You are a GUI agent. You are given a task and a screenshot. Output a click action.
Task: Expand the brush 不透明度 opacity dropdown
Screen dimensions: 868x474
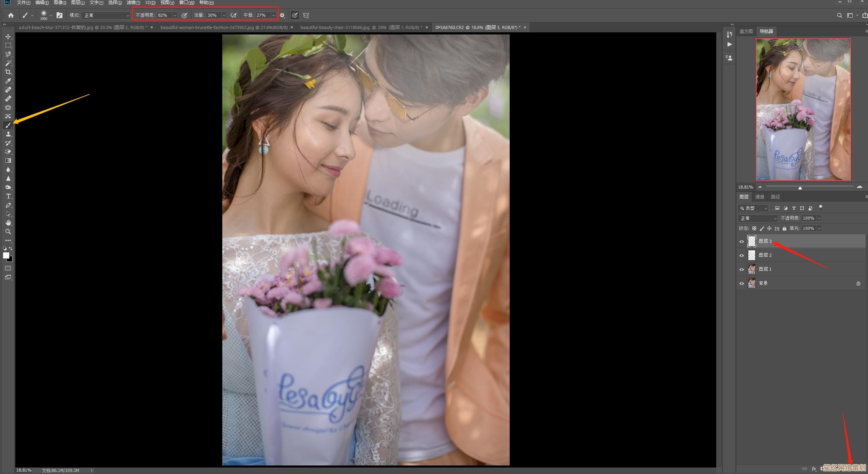click(x=175, y=15)
